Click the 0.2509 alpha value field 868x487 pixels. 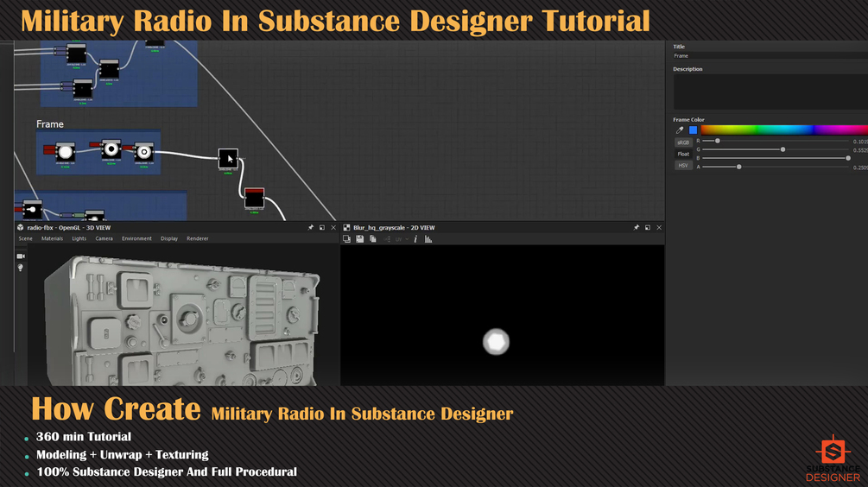point(860,168)
